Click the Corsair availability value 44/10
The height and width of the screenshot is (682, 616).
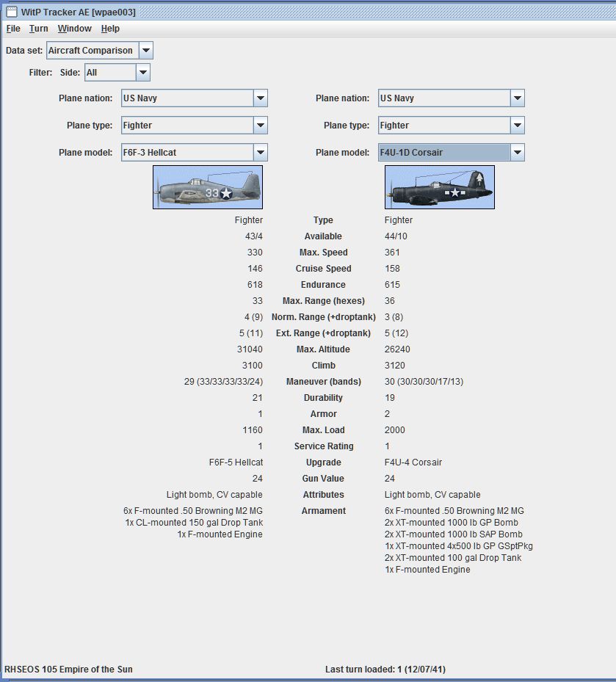point(396,236)
